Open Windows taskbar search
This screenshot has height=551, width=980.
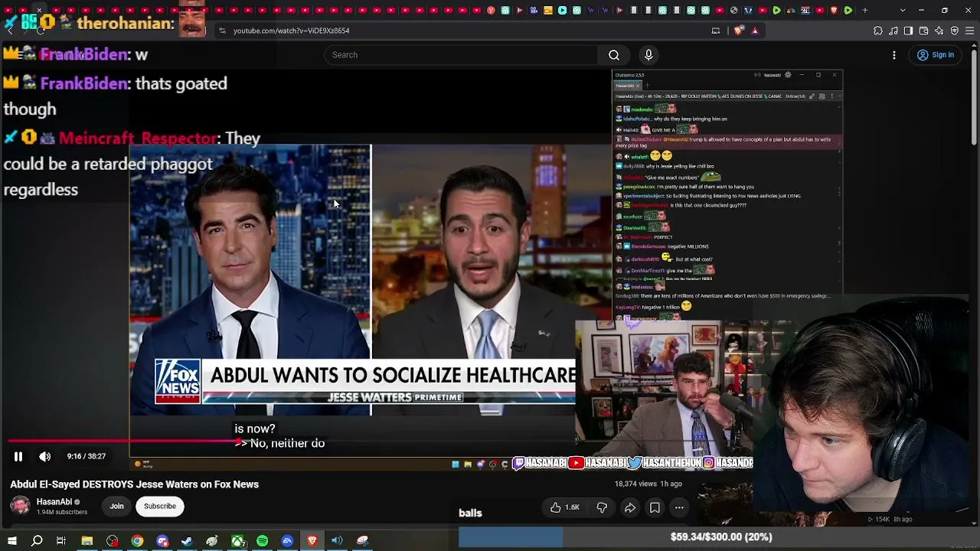(x=37, y=541)
